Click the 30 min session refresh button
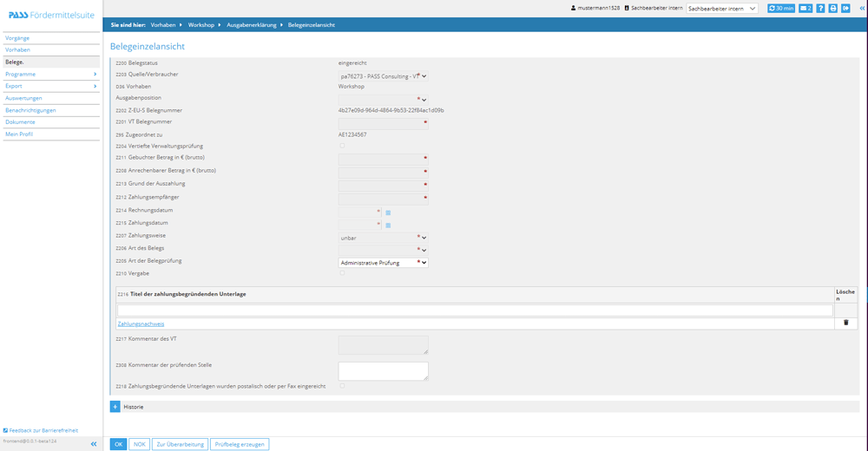Viewport: 868px width, 451px height. point(780,8)
